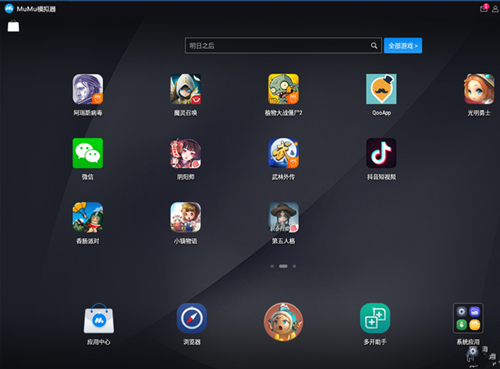Click the 全部游戏 all games button
Image resolution: width=500 pixels, height=369 pixels.
click(403, 46)
